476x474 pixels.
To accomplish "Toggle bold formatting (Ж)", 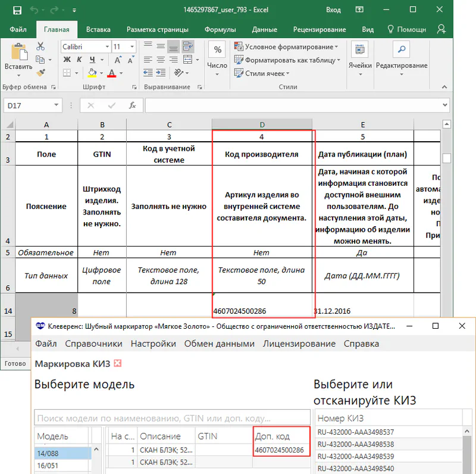I will [x=67, y=59].
